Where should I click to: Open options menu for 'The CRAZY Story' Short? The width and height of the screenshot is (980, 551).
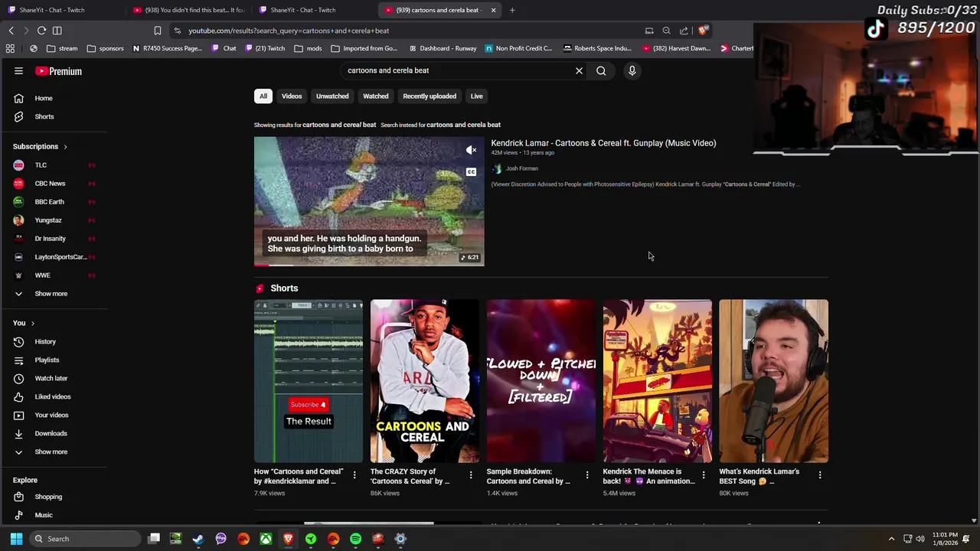[470, 475]
